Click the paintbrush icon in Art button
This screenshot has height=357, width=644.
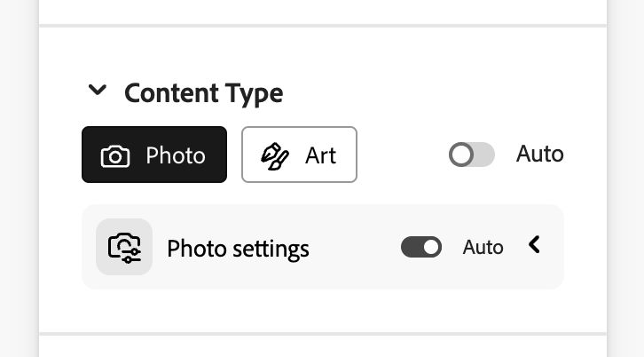click(275, 156)
